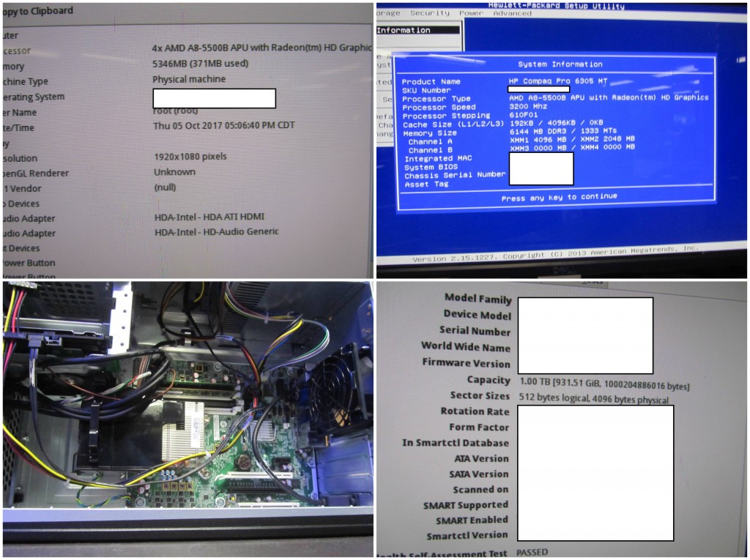Click the Capacity '1.00 TB' value
Viewport: 750px width, 560px height.
(604, 384)
